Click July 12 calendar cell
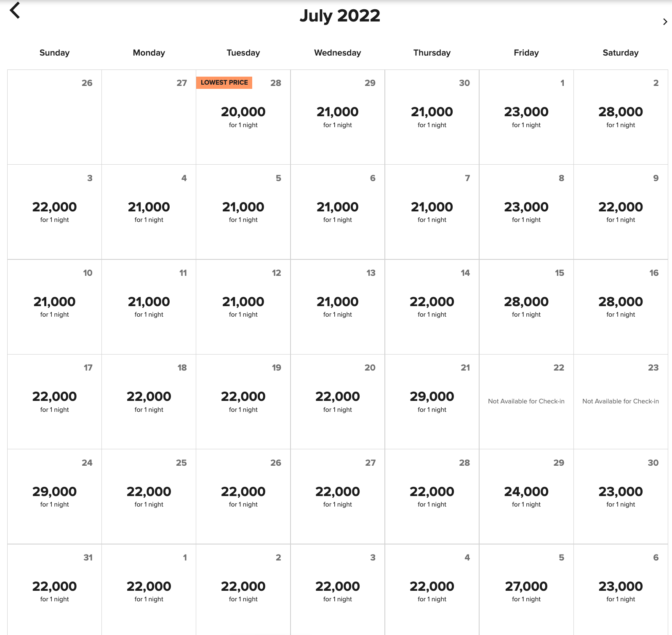This screenshot has width=672, height=635. point(243,307)
